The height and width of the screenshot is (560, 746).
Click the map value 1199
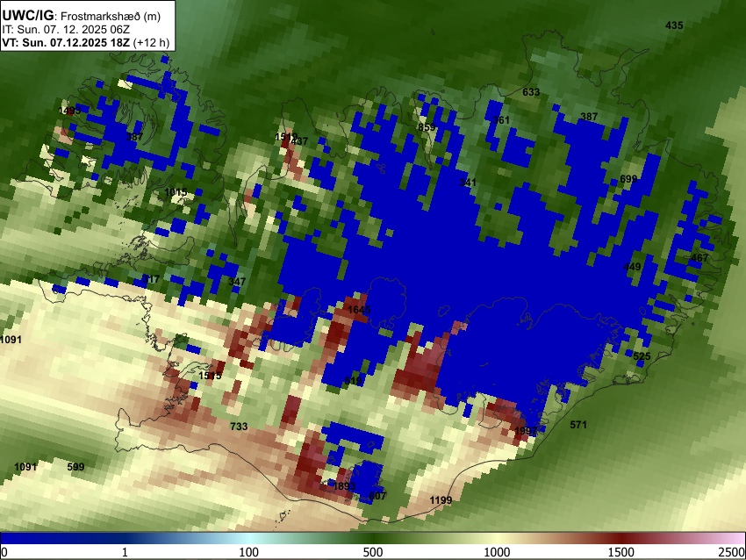pyautogui.click(x=441, y=500)
